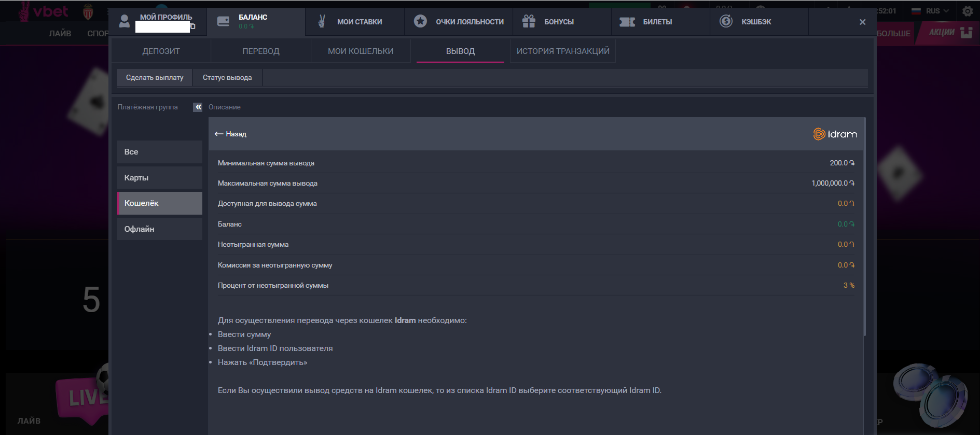
Task: Click Нажать «Подтвердить» instruction line
Action: pos(263,362)
